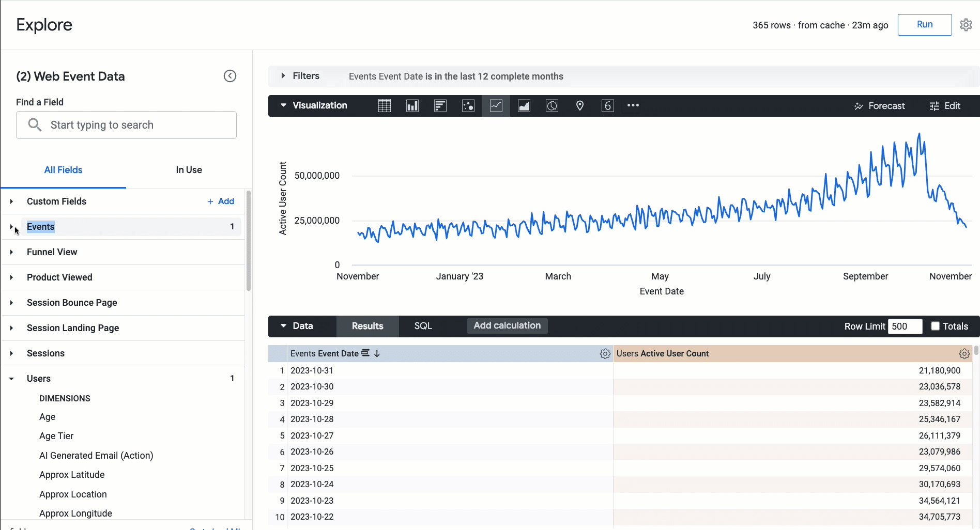
Task: Expand the Funnel View field group
Action: tap(11, 252)
